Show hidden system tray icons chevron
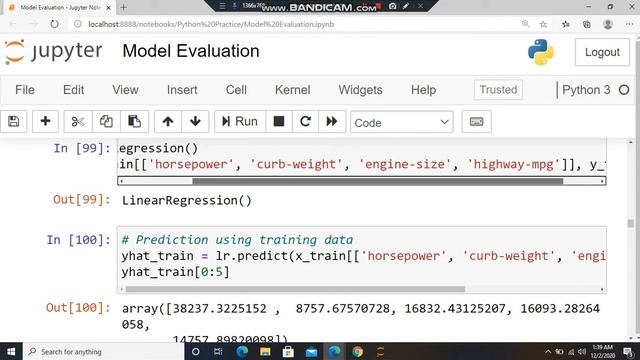This screenshot has width=640, height=360. (548, 351)
